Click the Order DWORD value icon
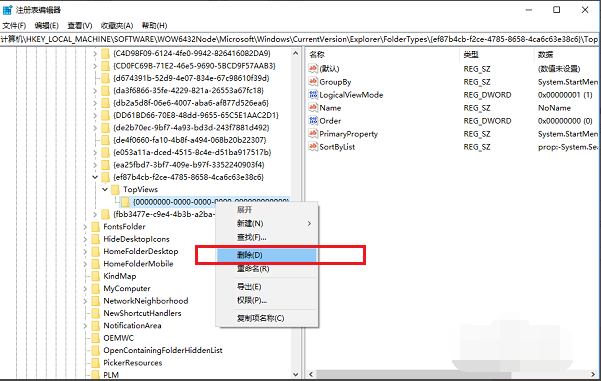 point(313,121)
